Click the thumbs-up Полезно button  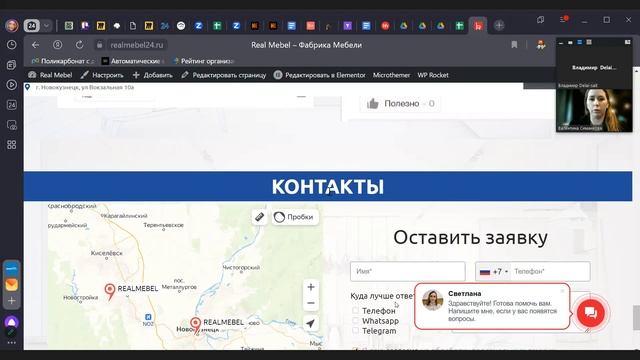[400, 104]
